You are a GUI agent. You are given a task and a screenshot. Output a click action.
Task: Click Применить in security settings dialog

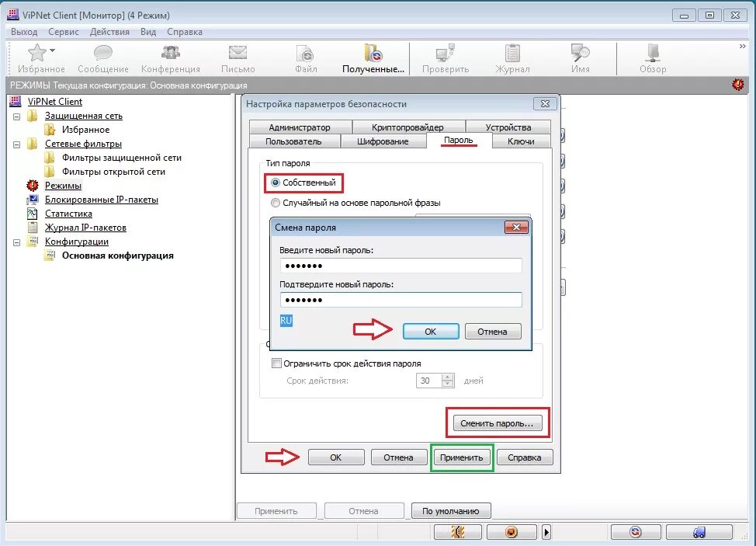[461, 457]
